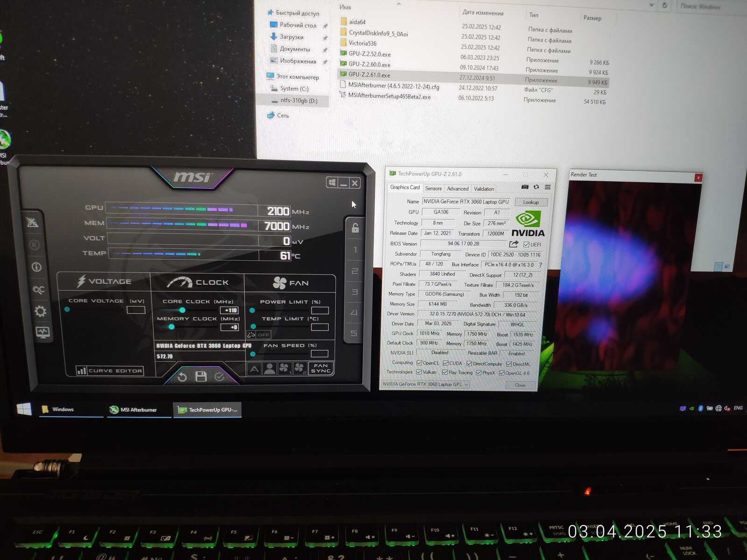The width and height of the screenshot is (747, 560).
Task: Select Afterburner profile slot 3
Action: (354, 292)
